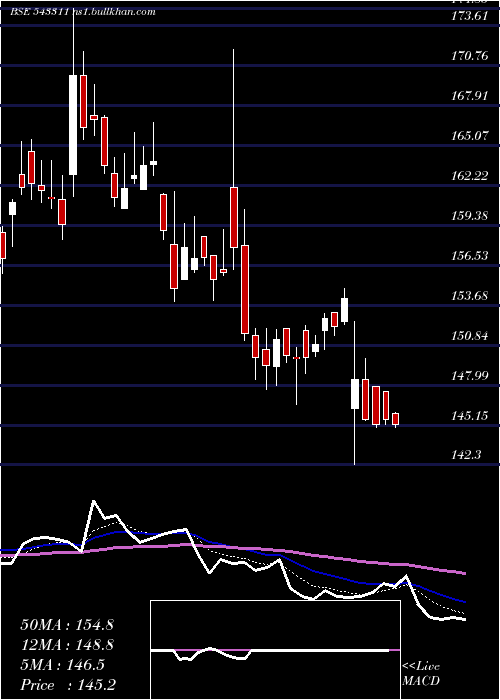This screenshot has width=500, height=700.
Task: Select the 156.53 price level label
Action: [470, 256]
